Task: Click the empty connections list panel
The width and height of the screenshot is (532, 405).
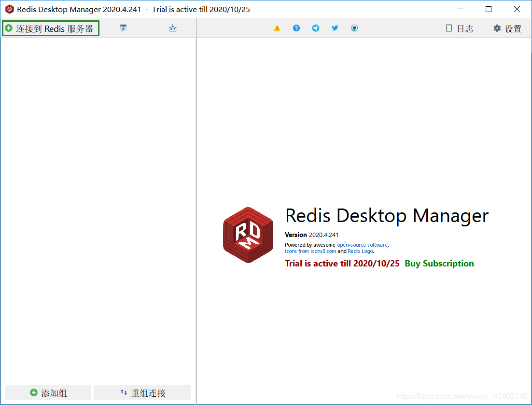Action: point(97,208)
